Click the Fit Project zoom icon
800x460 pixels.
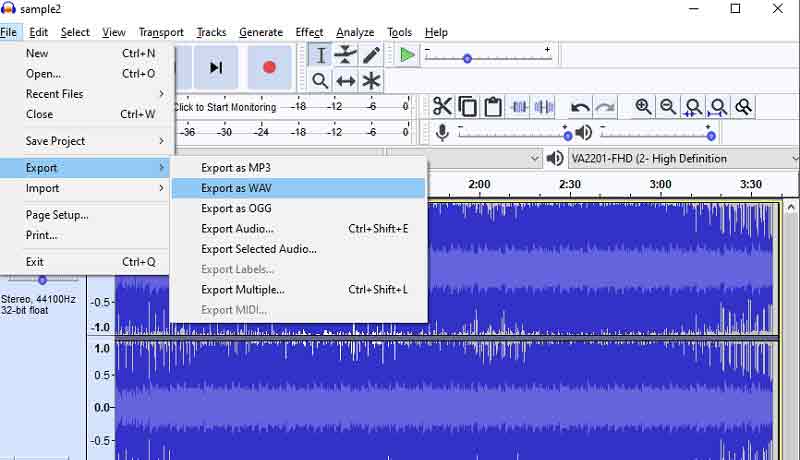[718, 107]
